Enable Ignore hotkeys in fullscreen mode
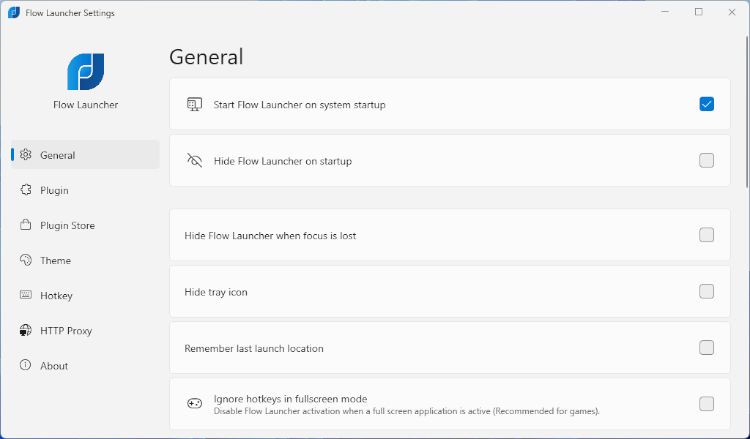Image resolution: width=750 pixels, height=439 pixels. click(x=706, y=404)
